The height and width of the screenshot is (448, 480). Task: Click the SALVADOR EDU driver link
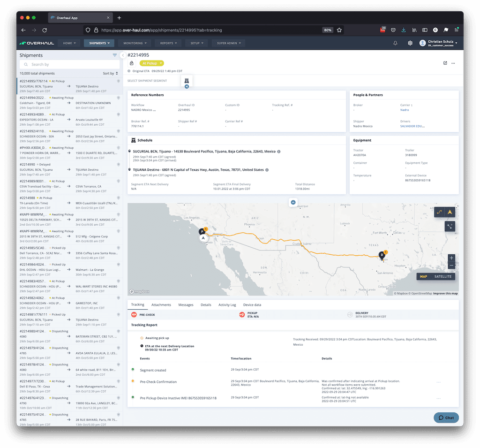[412, 126]
